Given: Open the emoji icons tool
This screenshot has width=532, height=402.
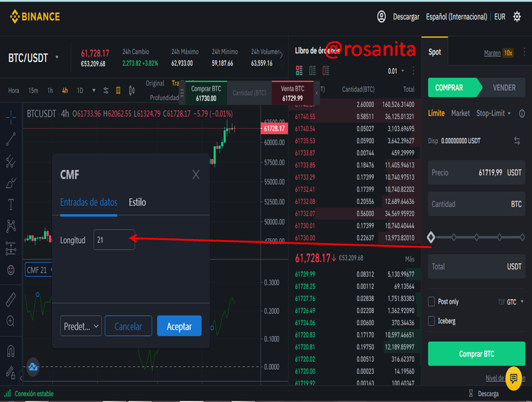Looking at the screenshot, I should click(x=11, y=270).
